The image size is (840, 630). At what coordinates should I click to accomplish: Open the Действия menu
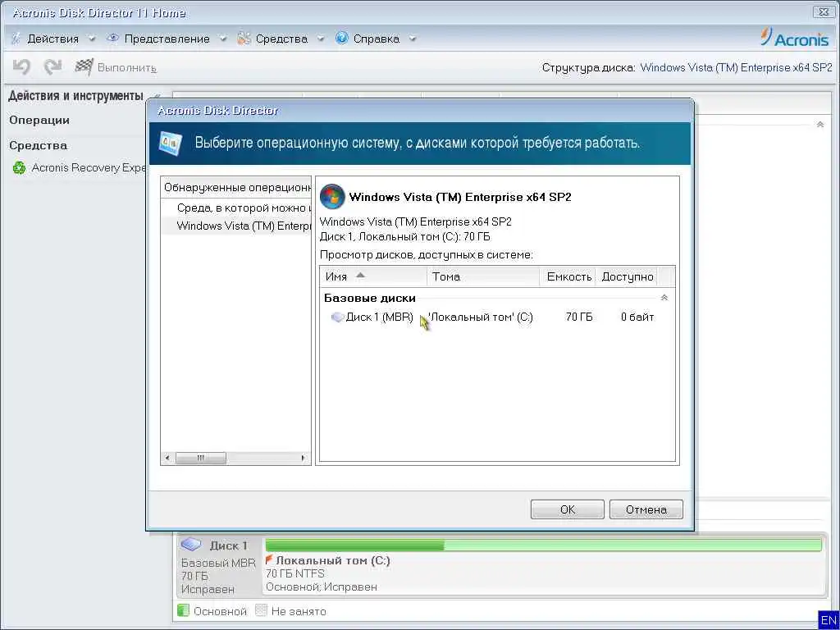point(52,39)
